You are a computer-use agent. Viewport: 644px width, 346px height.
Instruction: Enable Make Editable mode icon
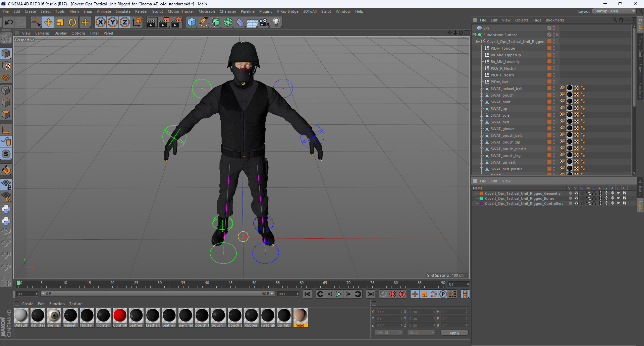point(6,38)
